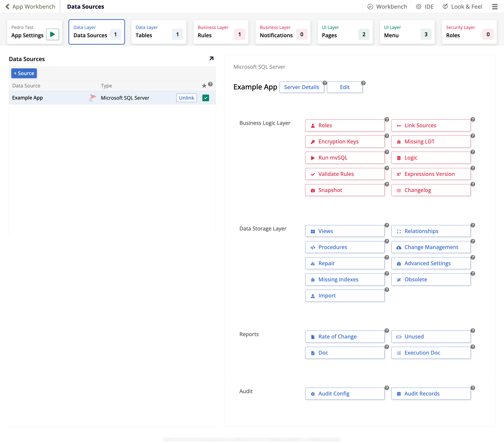Click the expand arrow beside Data Sources heading
The height and width of the screenshot is (443, 504).
tap(211, 59)
